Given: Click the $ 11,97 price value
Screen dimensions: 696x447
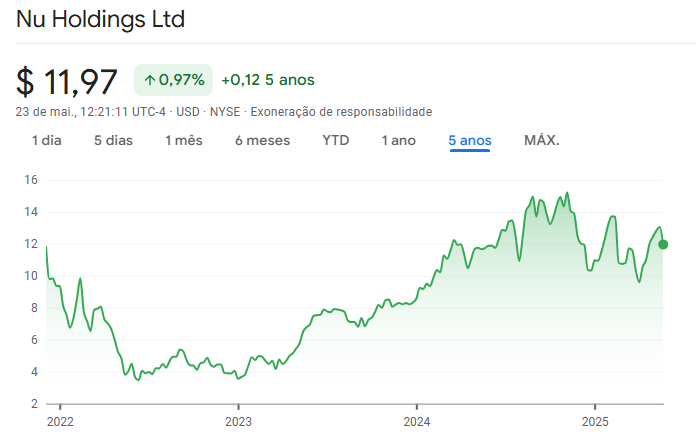Looking at the screenshot, I should click(67, 80).
